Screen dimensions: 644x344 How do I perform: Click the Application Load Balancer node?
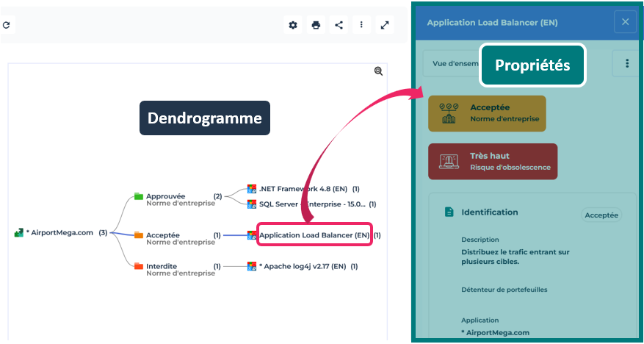tap(314, 235)
